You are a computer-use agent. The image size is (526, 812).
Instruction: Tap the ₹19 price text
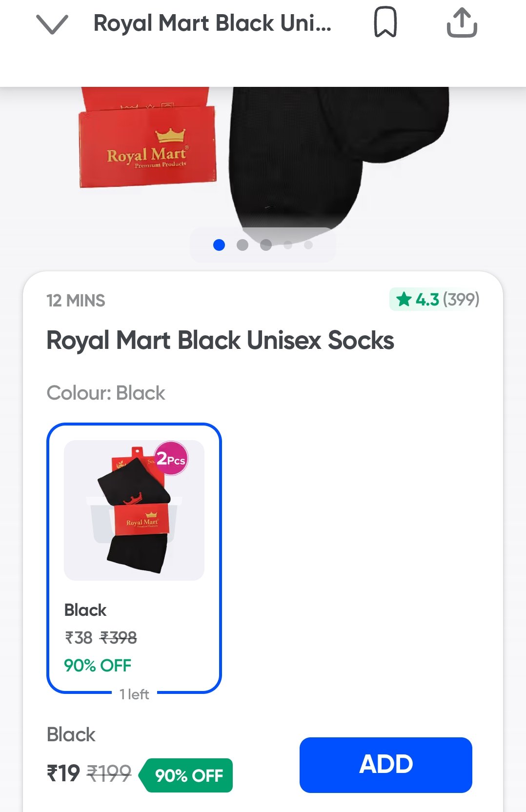point(63,773)
